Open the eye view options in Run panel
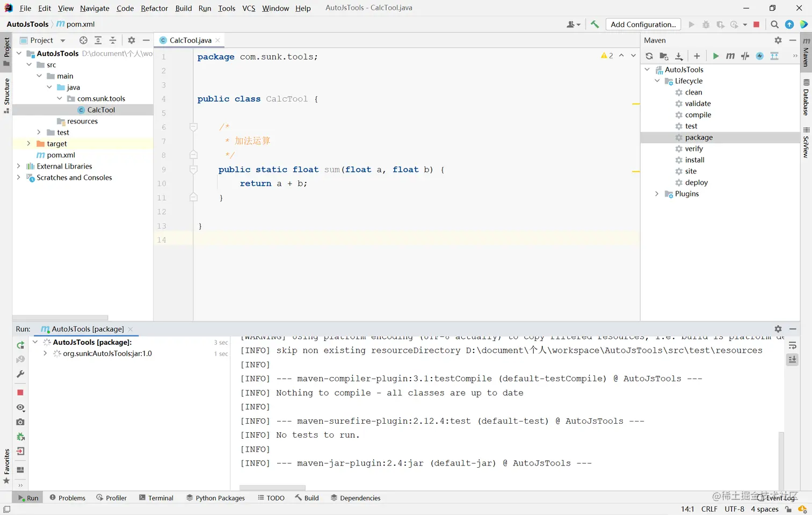The image size is (812, 515). coord(20,408)
